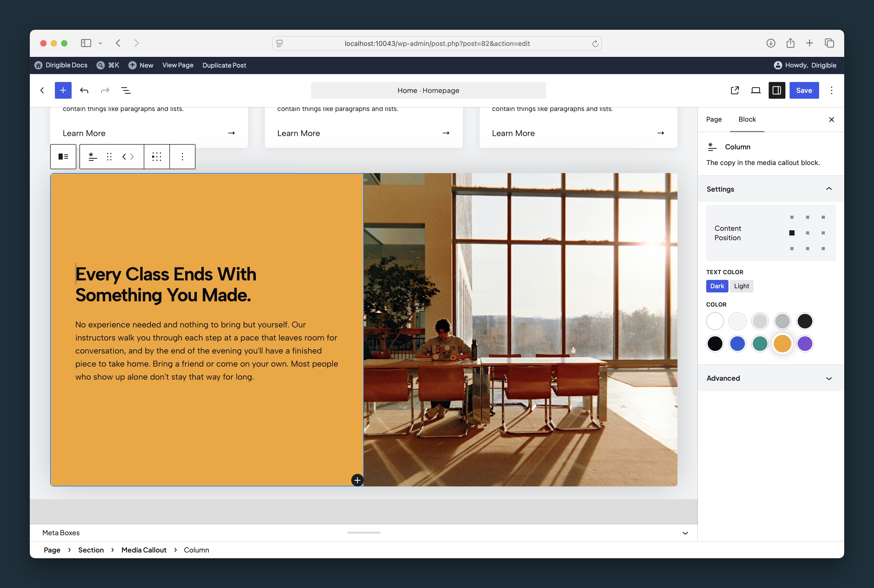Open the block inserter plus button
The image size is (874, 588).
click(63, 90)
